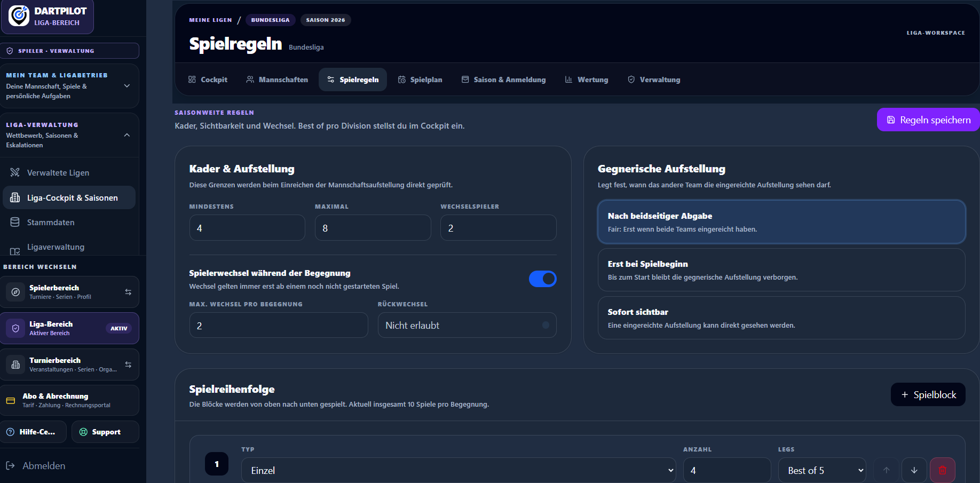Click the swap arrows icon in Turnierbereich
This screenshot has width=980, height=483.
click(128, 365)
